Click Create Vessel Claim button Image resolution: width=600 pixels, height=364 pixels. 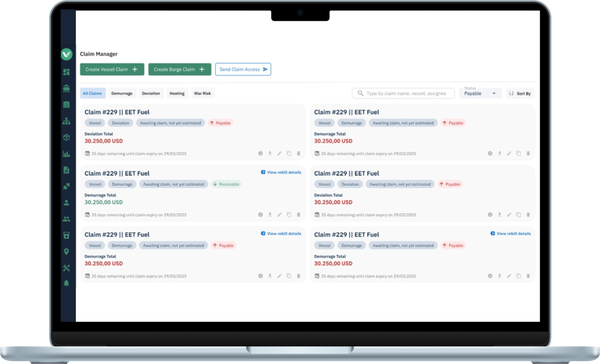coord(112,69)
